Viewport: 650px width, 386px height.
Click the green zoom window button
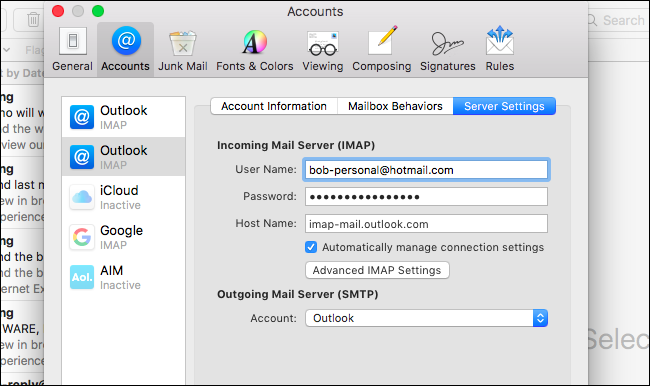pyautogui.click(x=98, y=11)
